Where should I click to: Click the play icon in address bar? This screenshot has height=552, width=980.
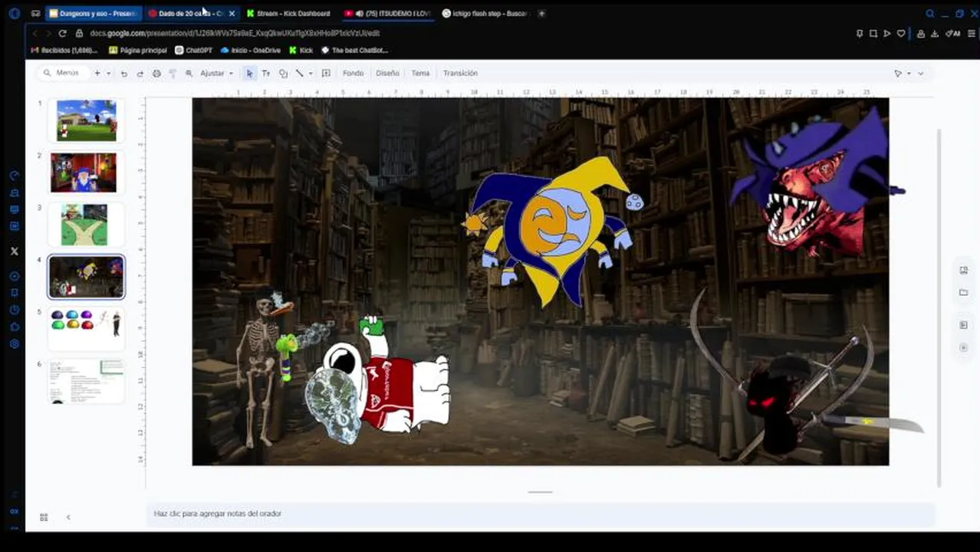click(x=887, y=33)
